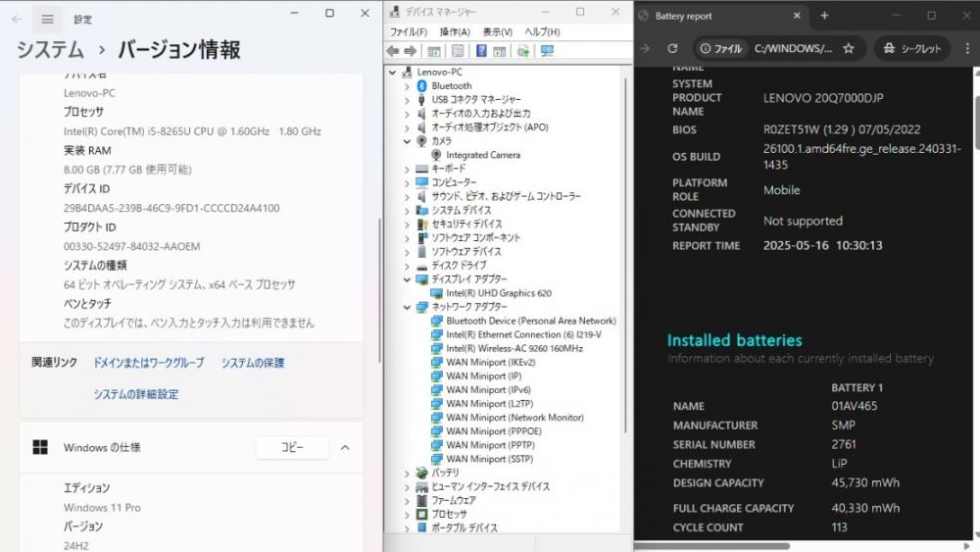Screen dimensions: 980x552
Task: Open the Properties toolbar icon in Device Manager
Action: pyautogui.click(x=458, y=51)
